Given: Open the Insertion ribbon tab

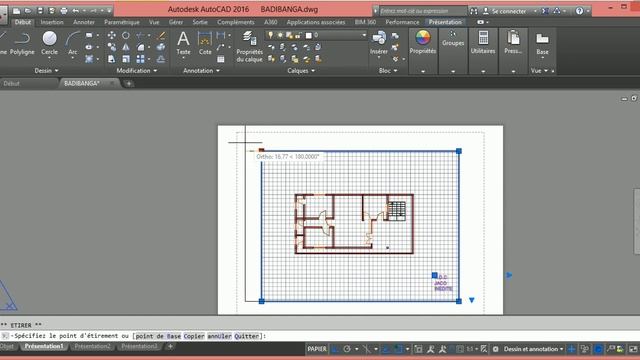Looking at the screenshot, I should click(x=52, y=22).
